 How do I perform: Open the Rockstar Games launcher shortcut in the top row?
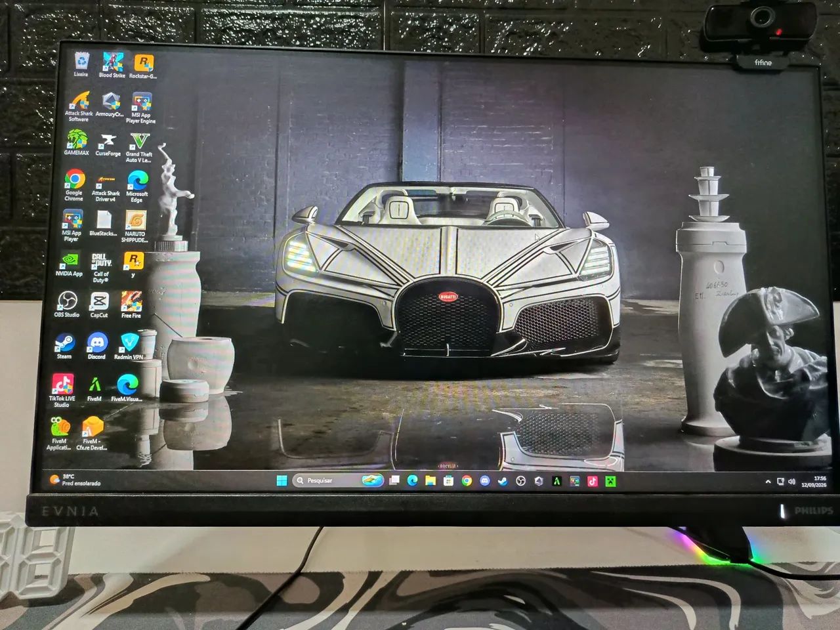click(143, 66)
